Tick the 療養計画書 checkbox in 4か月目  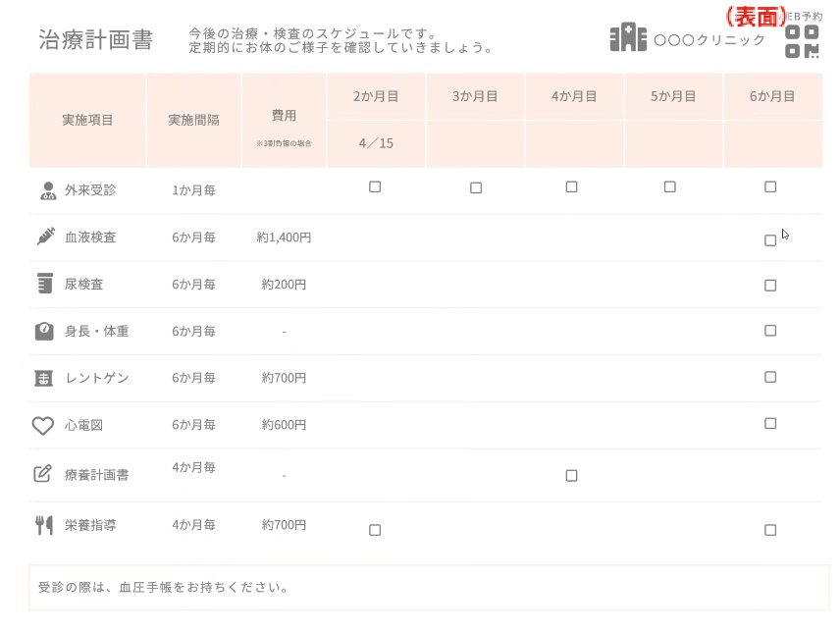571,476
